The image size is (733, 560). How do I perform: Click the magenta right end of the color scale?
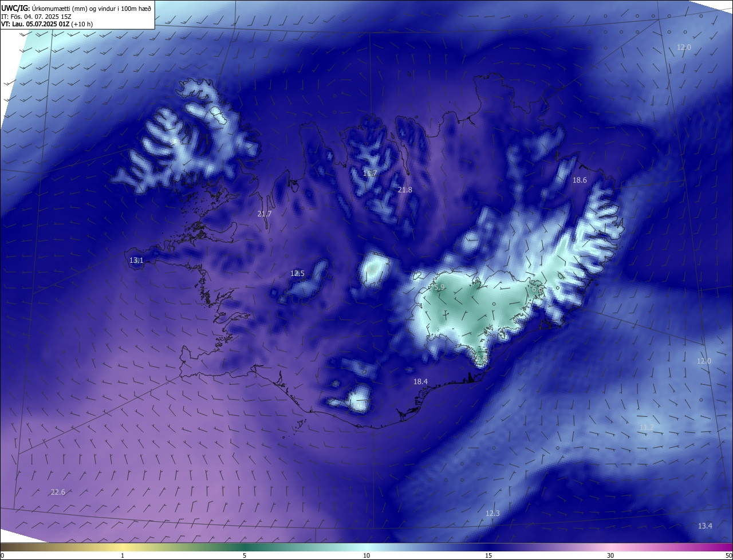click(722, 547)
